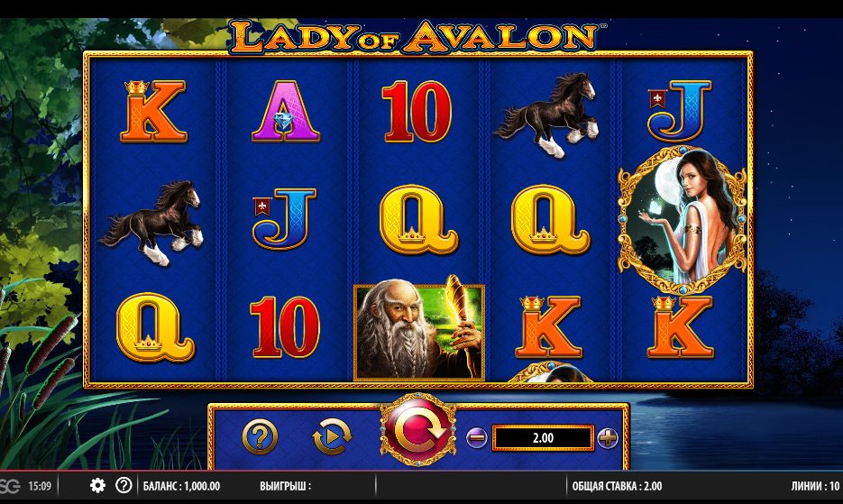The width and height of the screenshot is (843, 504).
Task: Click the Общая ставка 2.00 label
Action: pos(617,486)
